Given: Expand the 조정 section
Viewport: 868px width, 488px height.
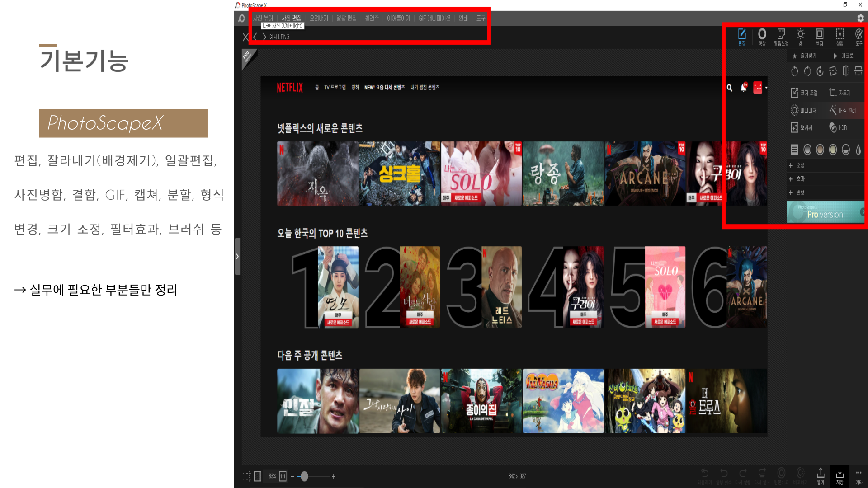Looking at the screenshot, I should pyautogui.click(x=826, y=165).
